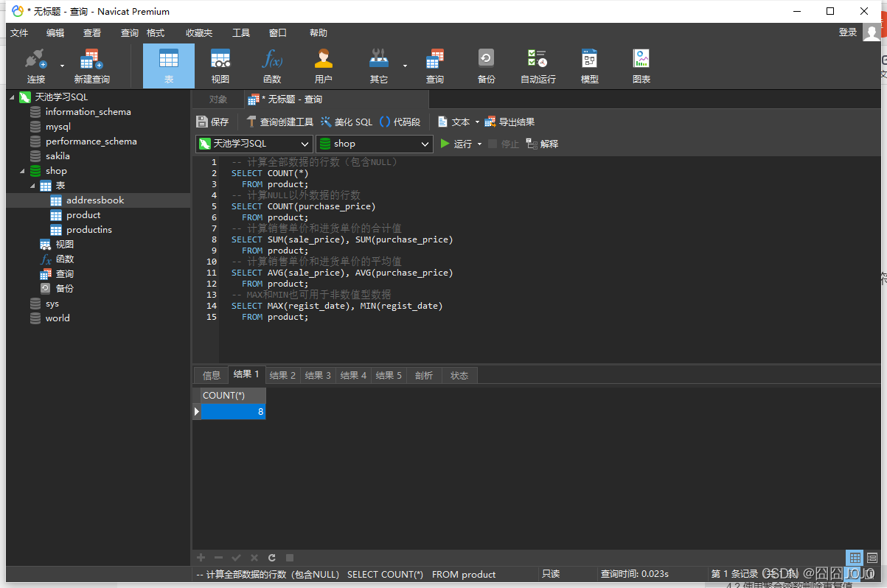This screenshot has height=588, width=887.
Task: Open the 文件 menu
Action: point(19,33)
